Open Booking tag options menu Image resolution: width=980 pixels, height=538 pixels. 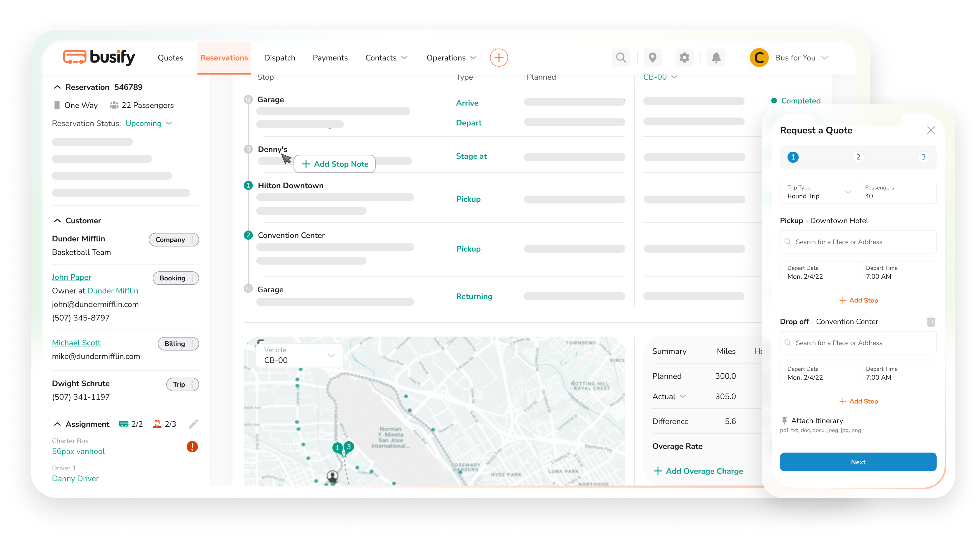[192, 278]
